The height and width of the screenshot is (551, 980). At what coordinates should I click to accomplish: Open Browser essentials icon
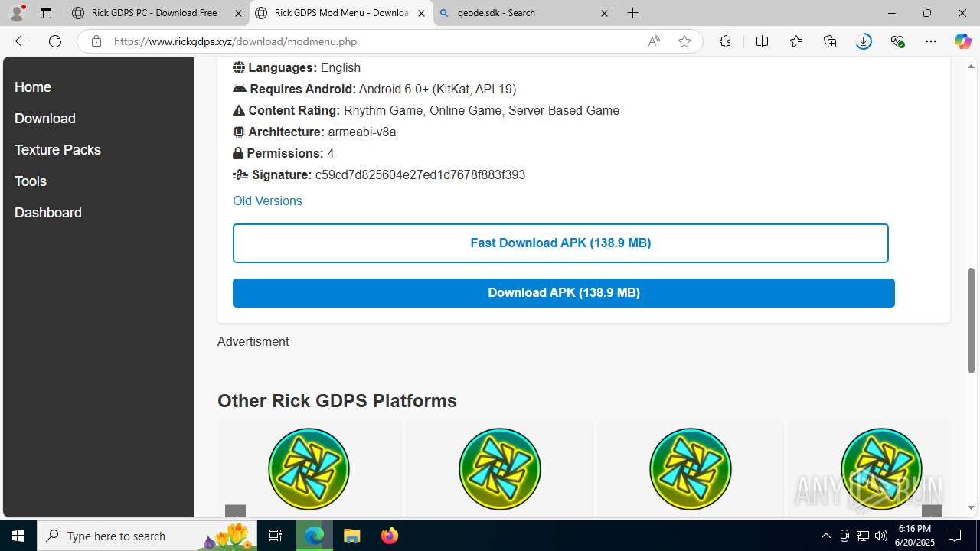click(897, 41)
